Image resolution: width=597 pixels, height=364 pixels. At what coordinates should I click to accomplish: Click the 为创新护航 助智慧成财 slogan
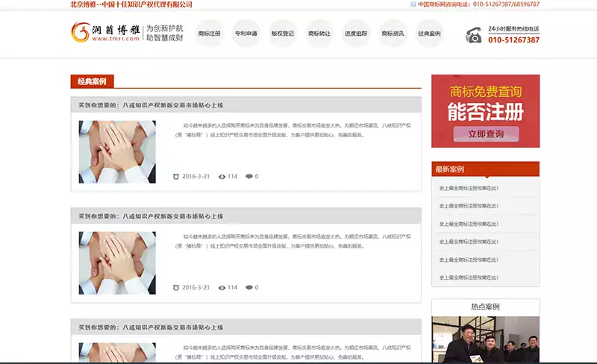coord(164,33)
